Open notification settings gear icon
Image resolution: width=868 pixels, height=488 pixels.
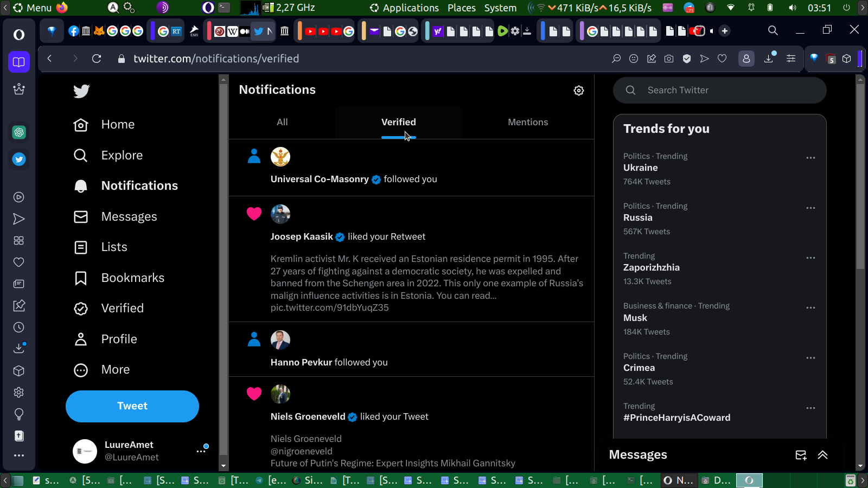579,91
